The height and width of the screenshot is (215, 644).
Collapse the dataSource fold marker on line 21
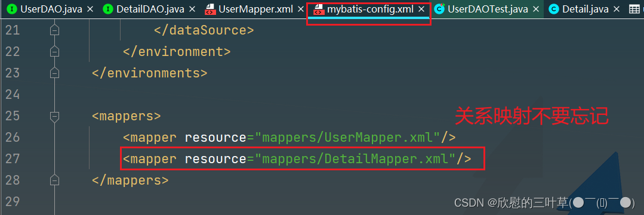tap(55, 30)
